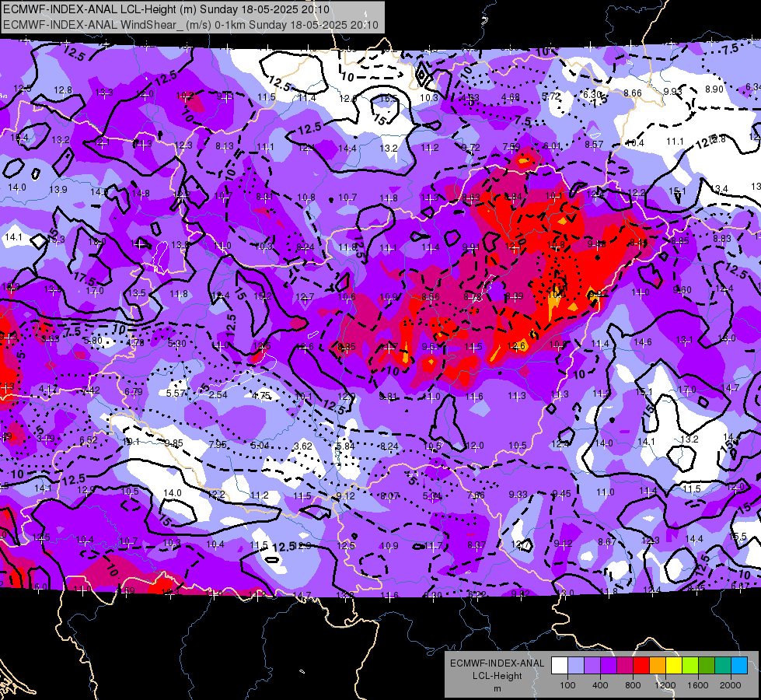Click the wind shear value 7.59
761x700 pixels.
point(511,146)
